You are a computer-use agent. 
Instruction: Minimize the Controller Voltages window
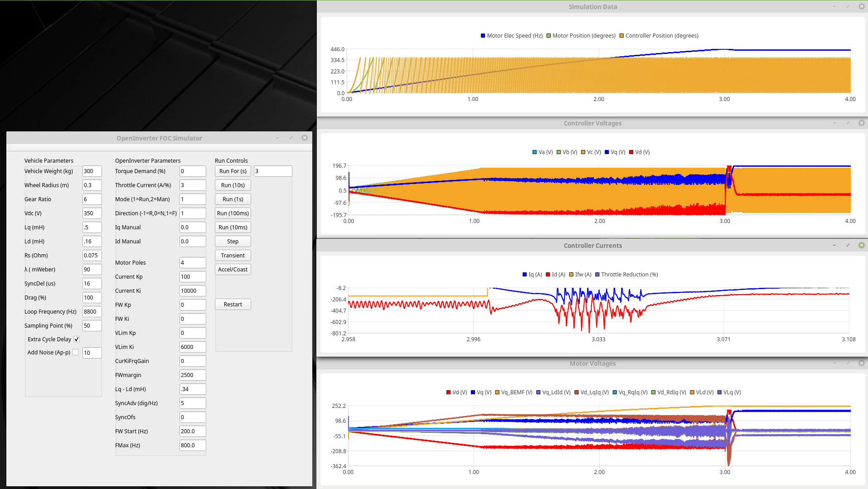tap(834, 123)
